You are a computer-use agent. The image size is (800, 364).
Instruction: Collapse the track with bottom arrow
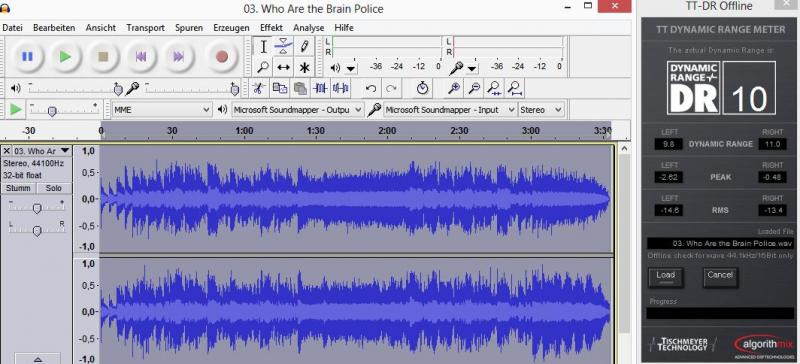point(37,359)
